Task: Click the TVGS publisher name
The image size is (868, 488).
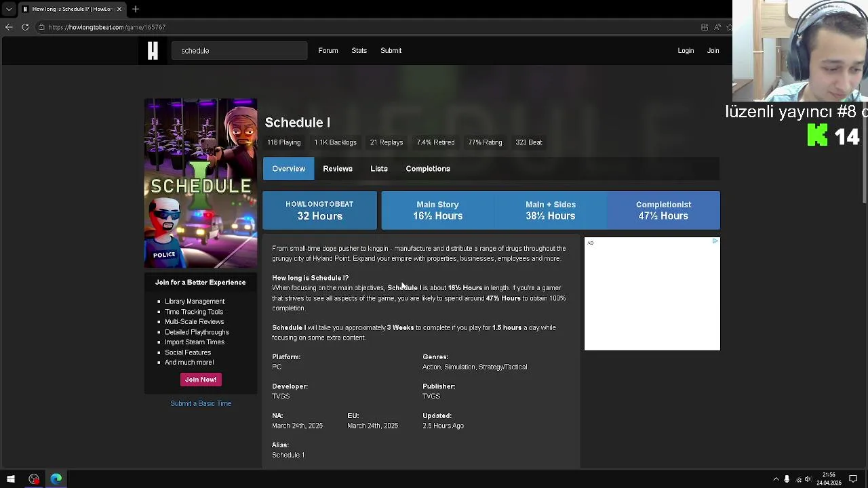Action: [x=431, y=396]
